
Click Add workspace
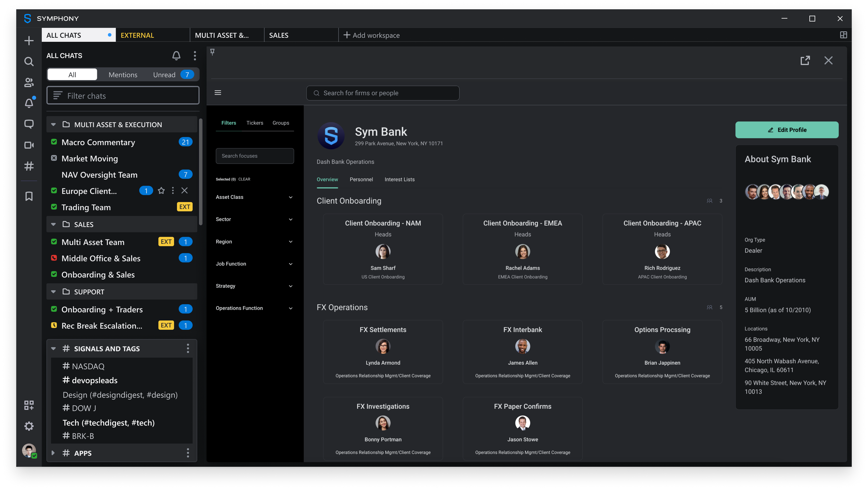[371, 35]
